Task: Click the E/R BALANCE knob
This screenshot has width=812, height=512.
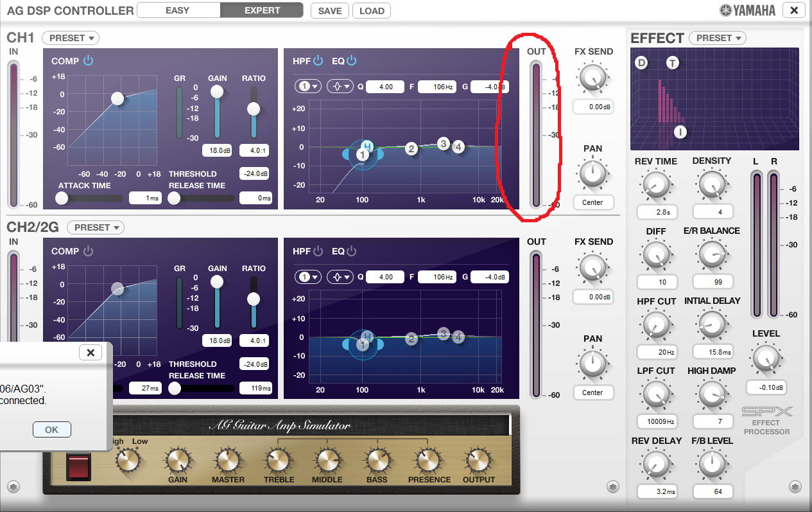Action: click(x=711, y=256)
